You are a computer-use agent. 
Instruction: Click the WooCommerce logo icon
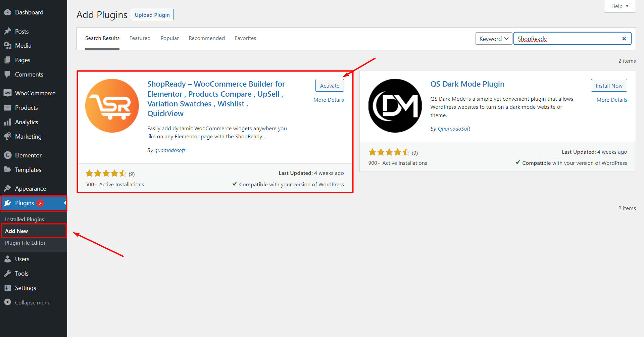tap(8, 93)
